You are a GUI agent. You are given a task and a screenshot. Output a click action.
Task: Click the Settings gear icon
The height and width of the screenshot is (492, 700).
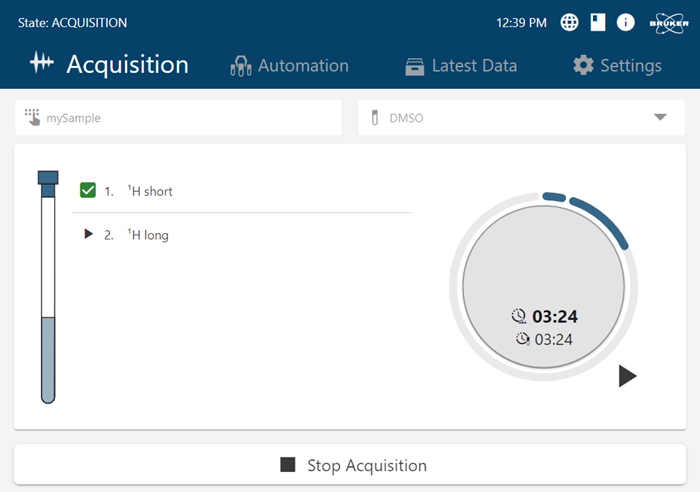click(x=583, y=66)
